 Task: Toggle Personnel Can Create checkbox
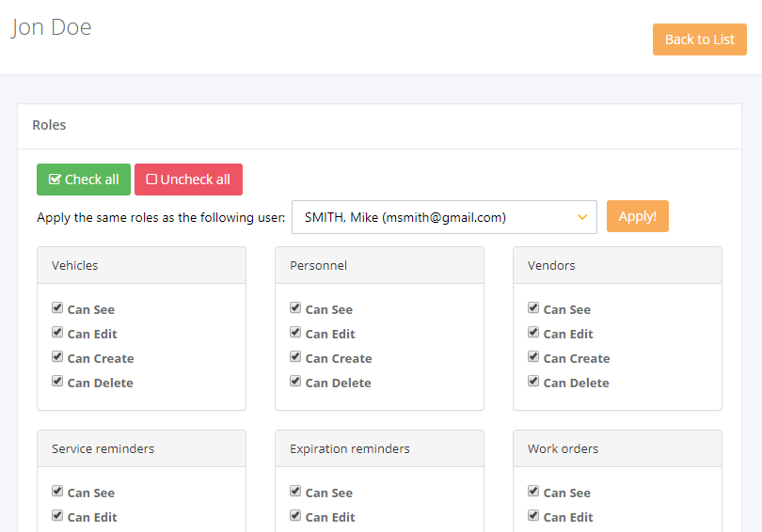tap(295, 357)
